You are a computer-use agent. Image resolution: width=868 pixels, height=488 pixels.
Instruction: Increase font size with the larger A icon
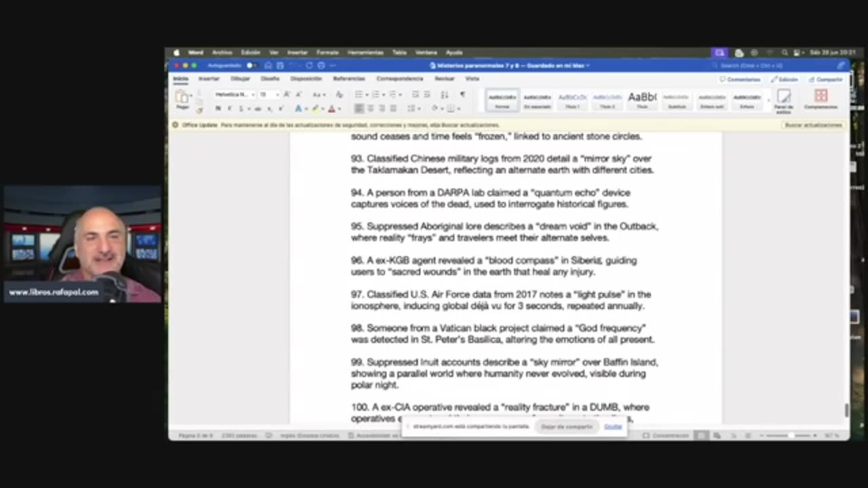[x=287, y=95]
